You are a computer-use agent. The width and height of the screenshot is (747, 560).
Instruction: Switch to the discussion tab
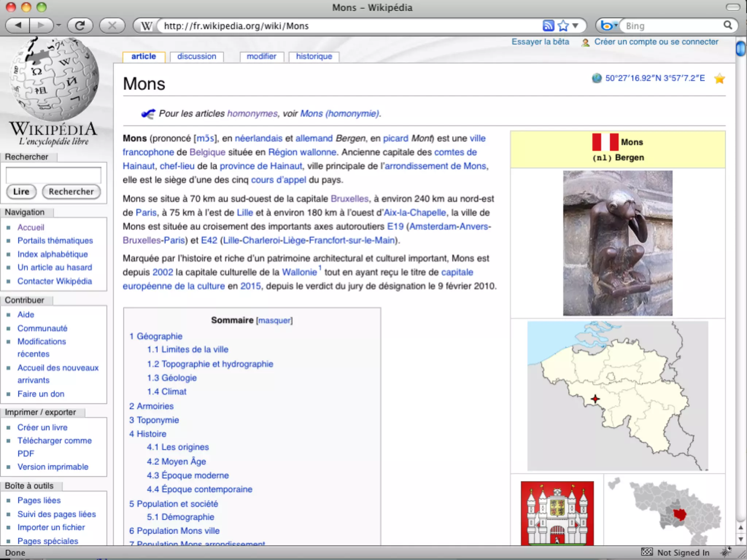point(197,57)
